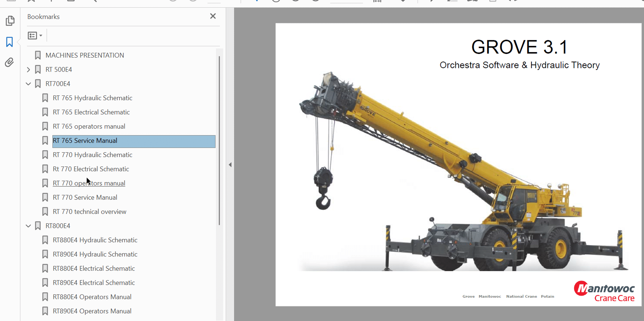
Task: Close the Bookmarks panel
Action: coord(213,16)
